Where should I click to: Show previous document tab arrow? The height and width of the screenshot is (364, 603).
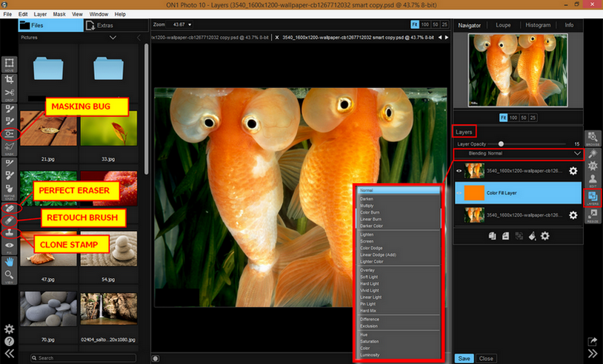440,38
